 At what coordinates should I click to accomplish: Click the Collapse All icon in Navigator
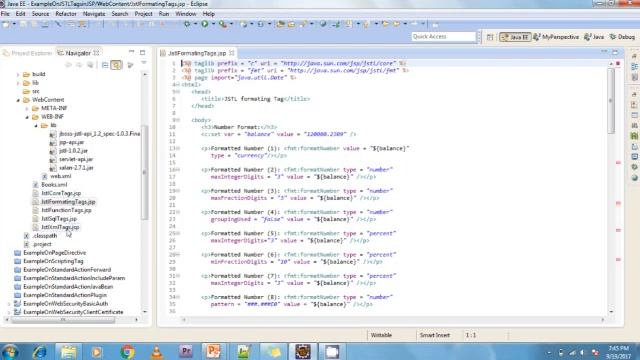(105, 65)
